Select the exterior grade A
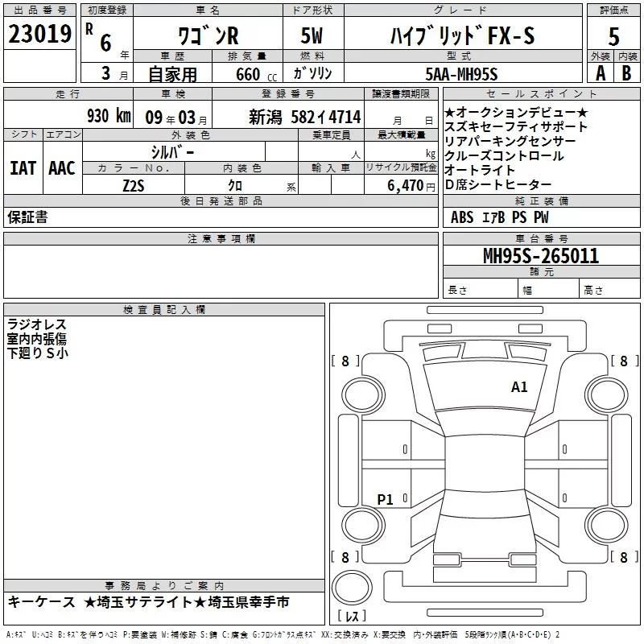The width and height of the screenshot is (644, 644). coord(601,73)
